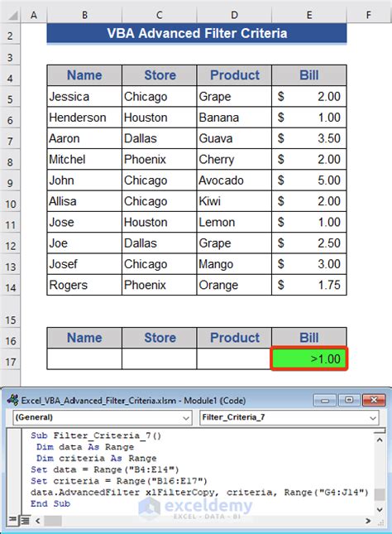392x534 pixels.
Task: Click the Set data = Range code line
Action: tap(105, 469)
